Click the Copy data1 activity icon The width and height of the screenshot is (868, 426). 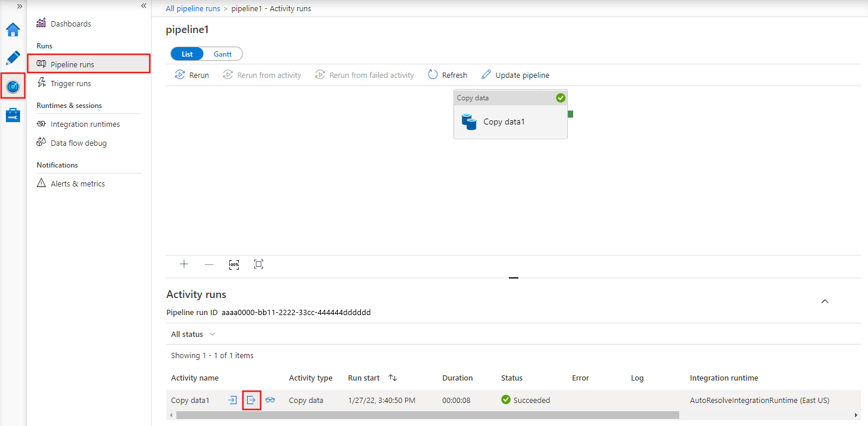pyautogui.click(x=469, y=122)
